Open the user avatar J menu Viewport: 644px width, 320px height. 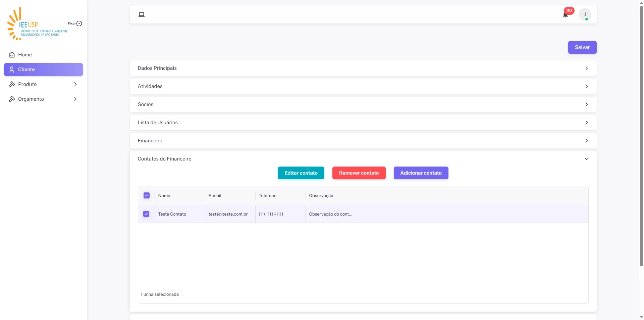(x=585, y=14)
